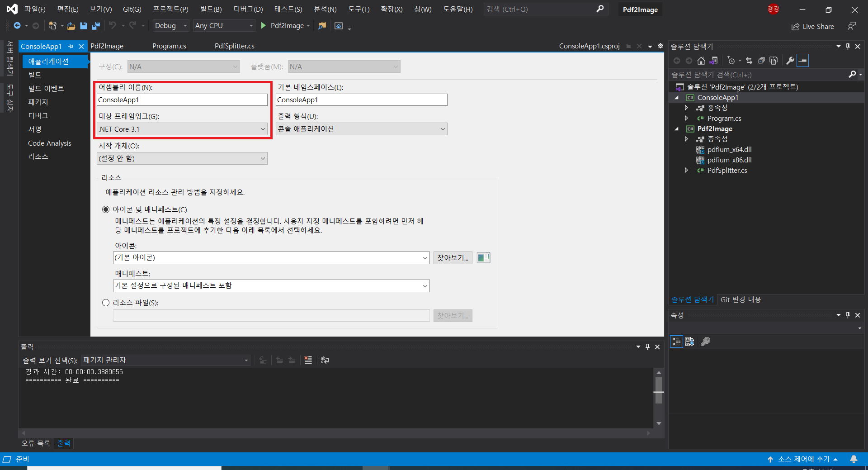
Task: Switch to the 오류 목록 error list tab
Action: tap(36, 443)
